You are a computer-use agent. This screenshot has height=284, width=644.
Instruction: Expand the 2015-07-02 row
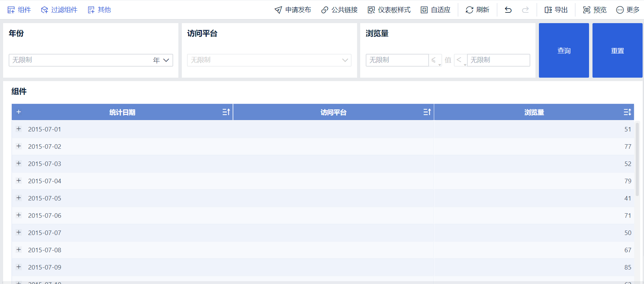click(x=19, y=146)
